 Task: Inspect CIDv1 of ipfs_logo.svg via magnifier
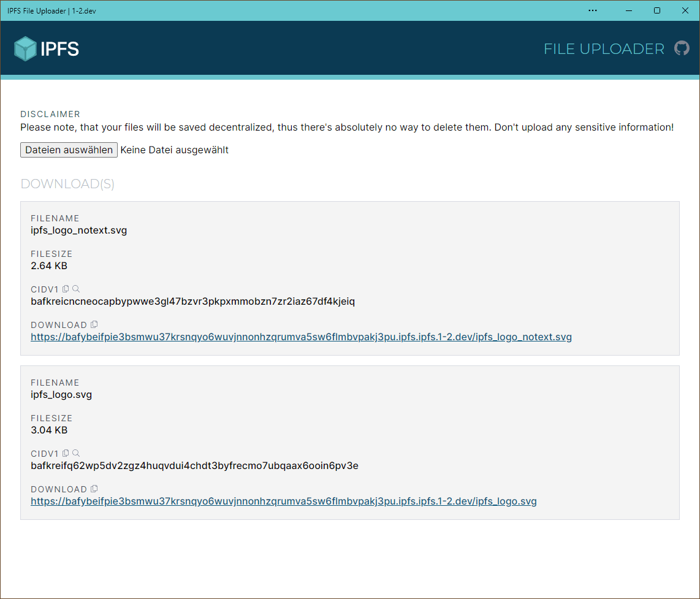[x=77, y=453]
